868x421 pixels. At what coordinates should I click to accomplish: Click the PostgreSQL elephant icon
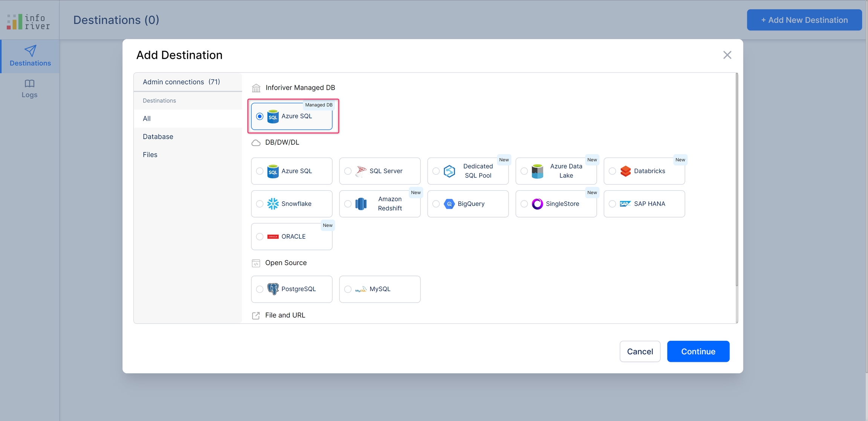[x=273, y=289]
